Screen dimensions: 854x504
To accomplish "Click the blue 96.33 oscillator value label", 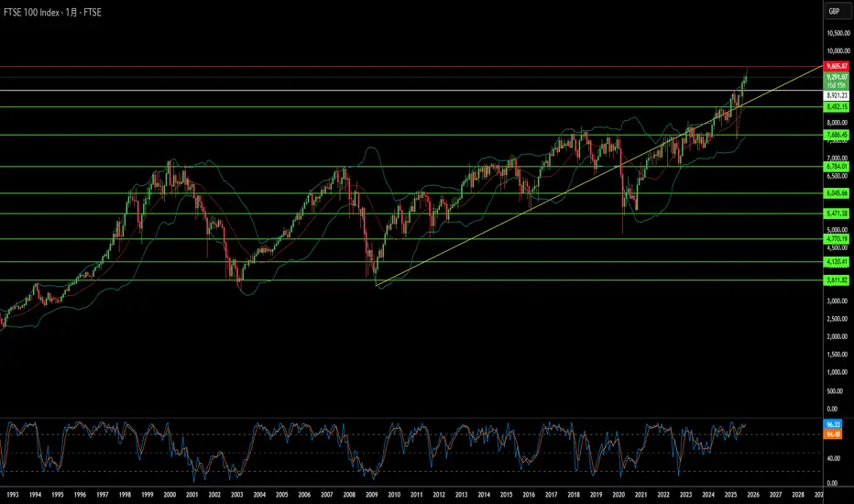I will pos(833,424).
